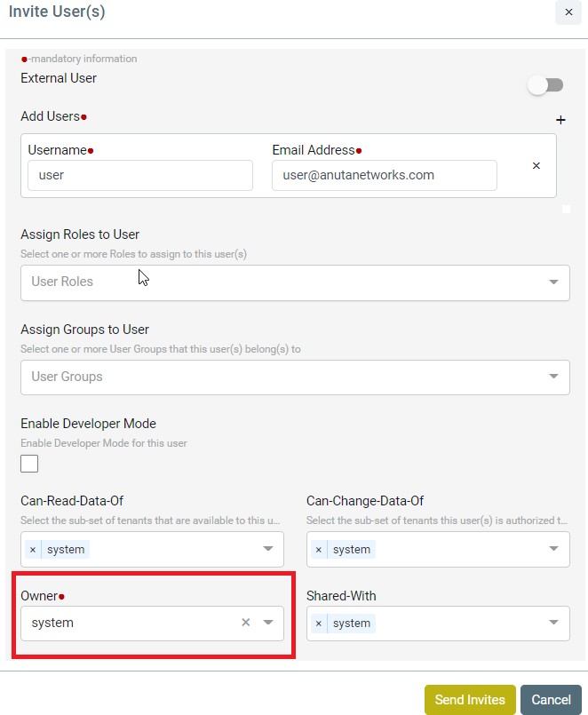Expand the Shared-With dropdown arrow

pyautogui.click(x=553, y=623)
